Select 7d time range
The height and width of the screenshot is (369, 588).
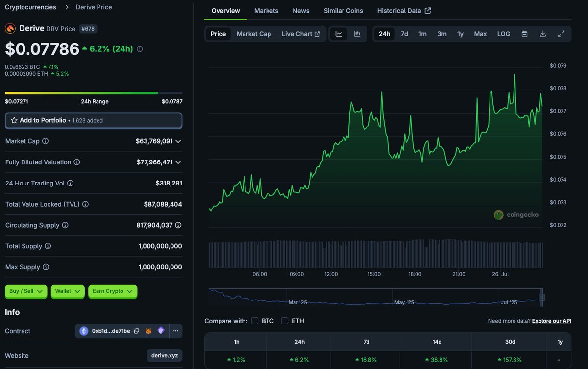click(x=404, y=34)
